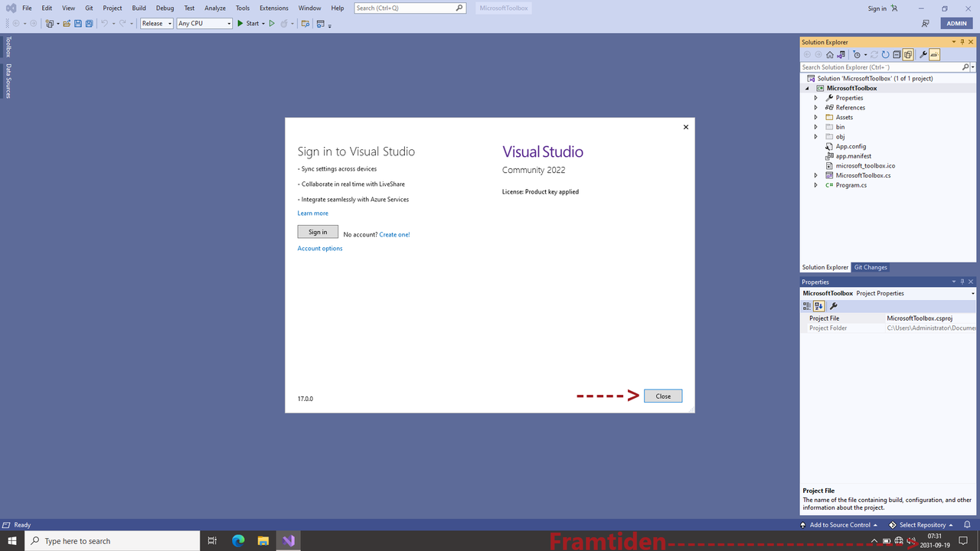Open the Build menu
This screenshot has width=980, height=551.
139,8
